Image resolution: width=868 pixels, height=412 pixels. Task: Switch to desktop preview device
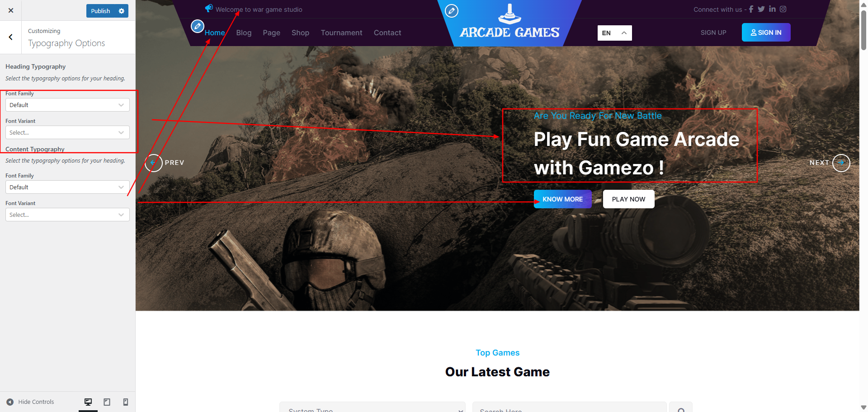88,402
